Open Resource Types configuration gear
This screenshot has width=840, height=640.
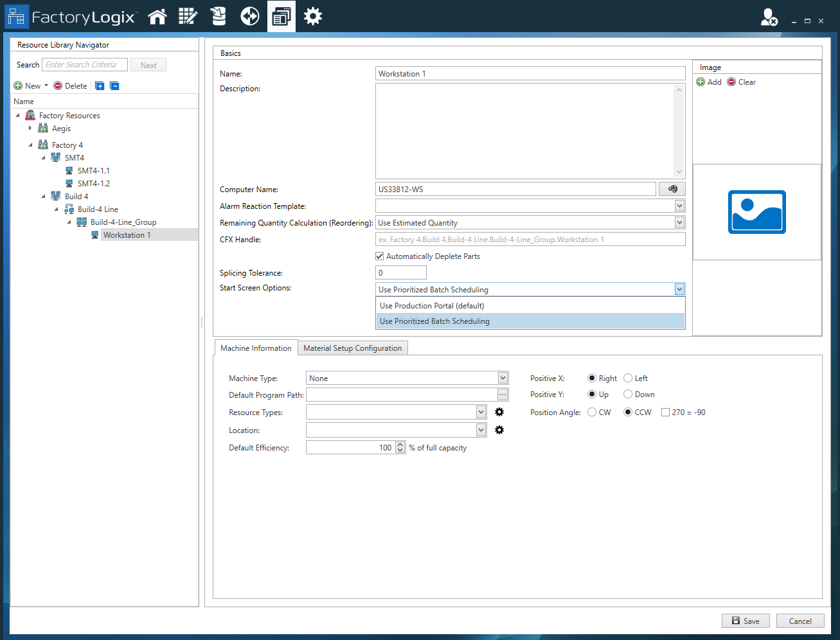point(499,412)
